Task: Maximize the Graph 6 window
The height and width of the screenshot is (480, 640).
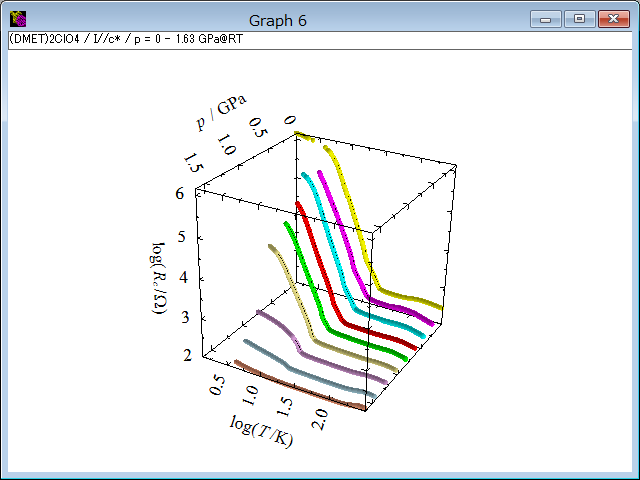Action: (x=579, y=19)
